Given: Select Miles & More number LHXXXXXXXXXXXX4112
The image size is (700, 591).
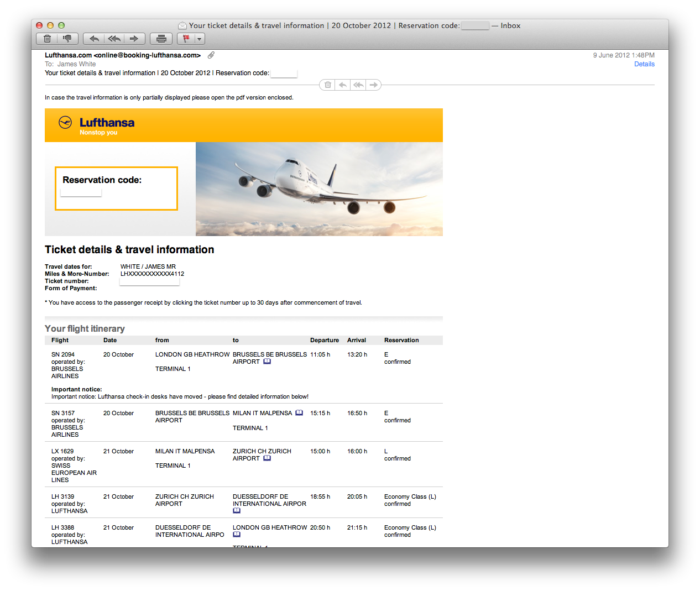Looking at the screenshot, I should coord(153,274).
